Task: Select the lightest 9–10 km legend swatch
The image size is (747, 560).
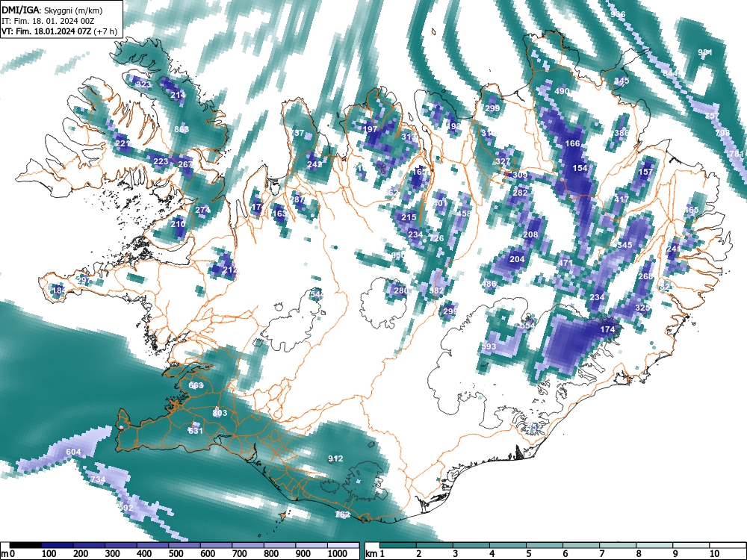Action: tap(691, 545)
